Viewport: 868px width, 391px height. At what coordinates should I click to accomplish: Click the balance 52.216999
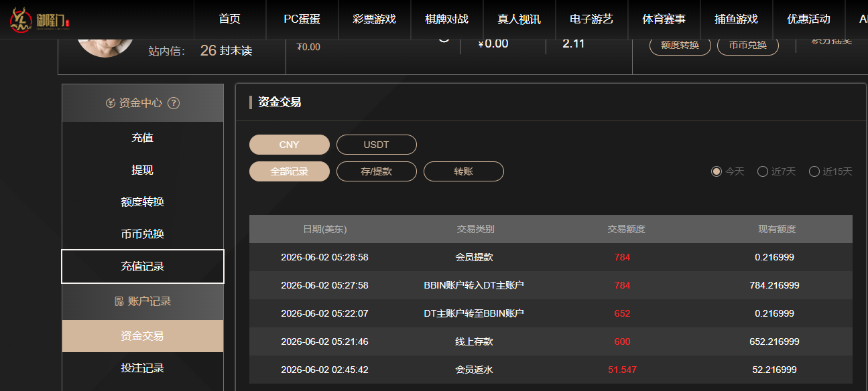(x=774, y=370)
